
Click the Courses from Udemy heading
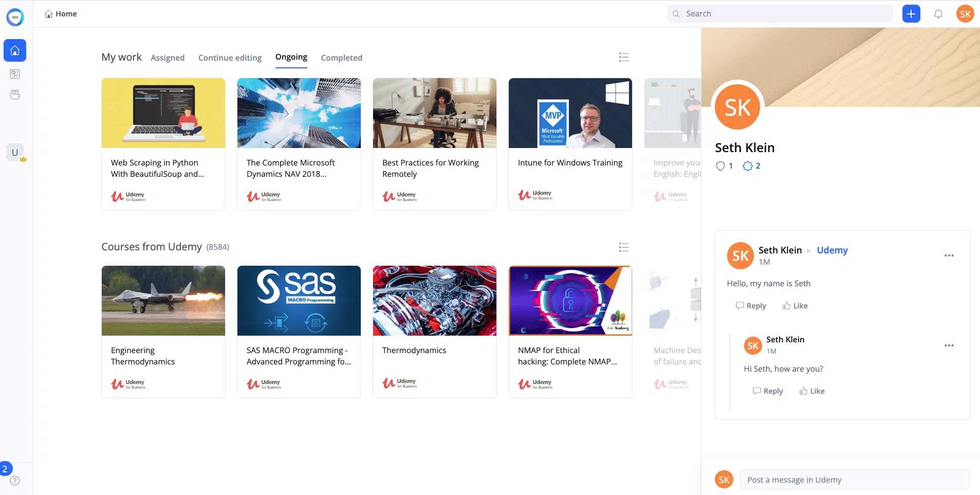click(x=152, y=247)
